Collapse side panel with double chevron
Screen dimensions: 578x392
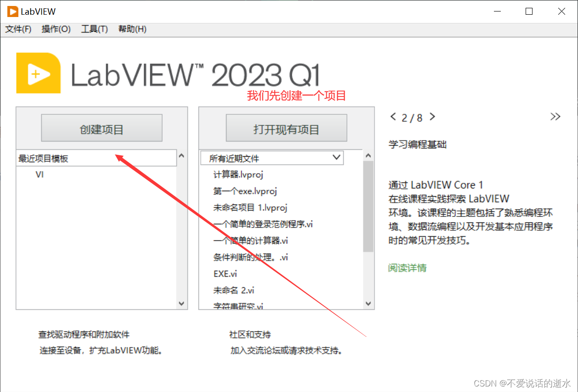(x=555, y=117)
